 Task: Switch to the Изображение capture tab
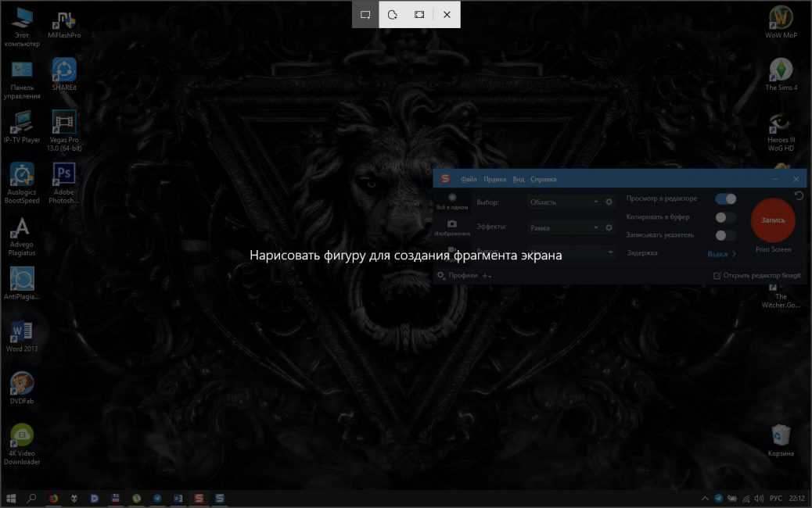tap(452, 227)
